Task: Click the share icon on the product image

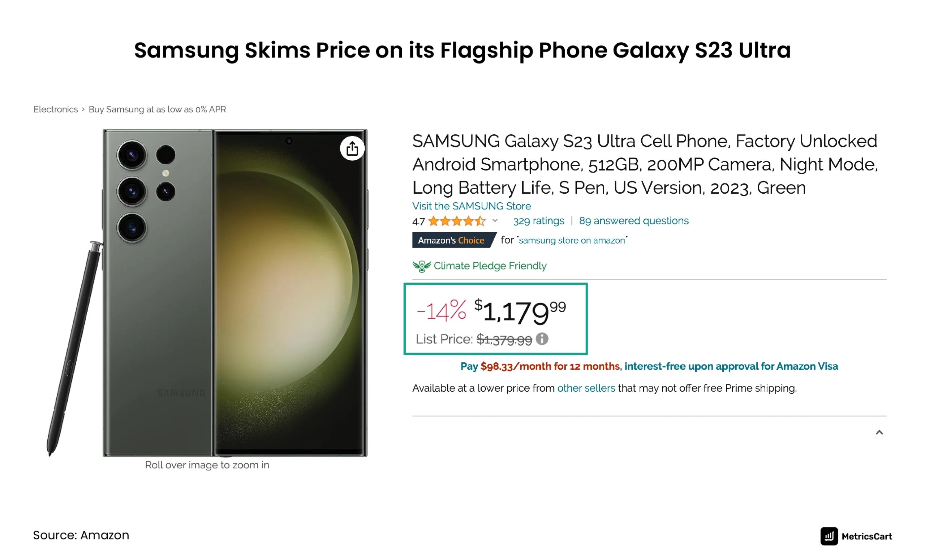Action: tap(352, 148)
